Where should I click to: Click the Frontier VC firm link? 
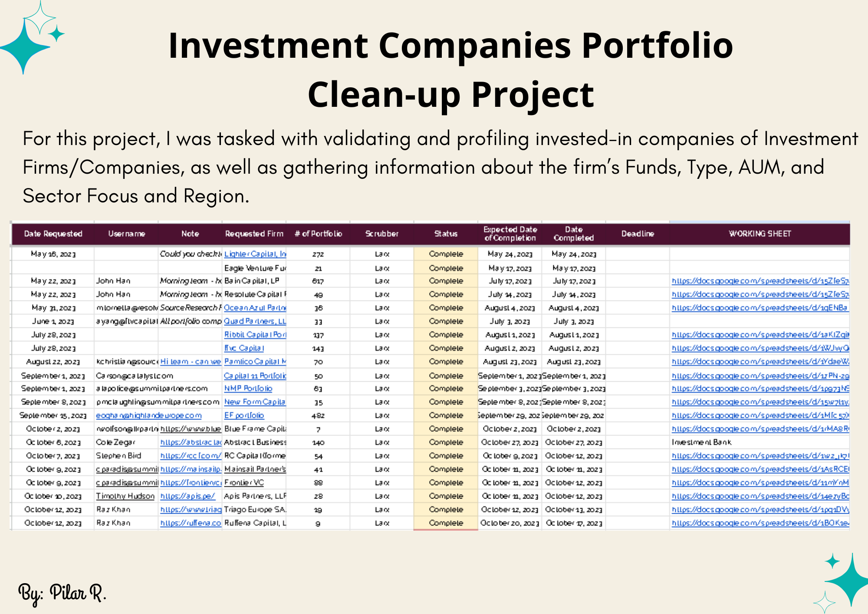tap(244, 483)
